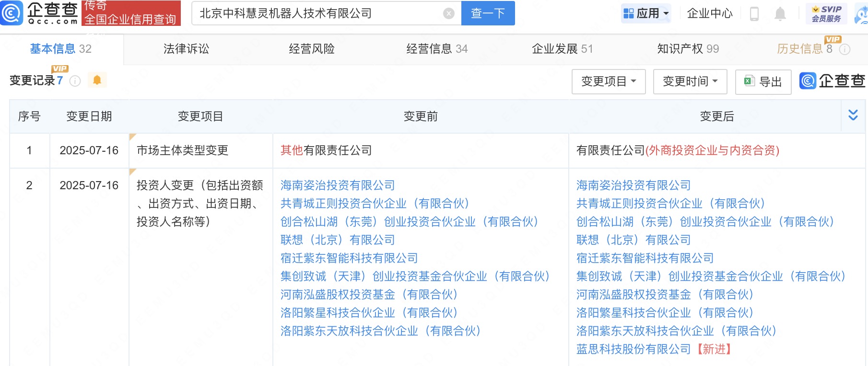Click the orange alert bell for change records
The width and height of the screenshot is (868, 366).
97,80
